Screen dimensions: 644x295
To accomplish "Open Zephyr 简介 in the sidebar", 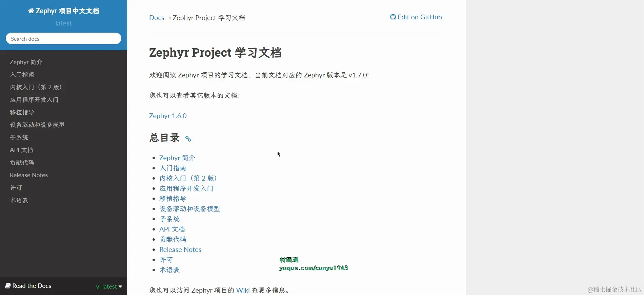I will tap(26, 62).
